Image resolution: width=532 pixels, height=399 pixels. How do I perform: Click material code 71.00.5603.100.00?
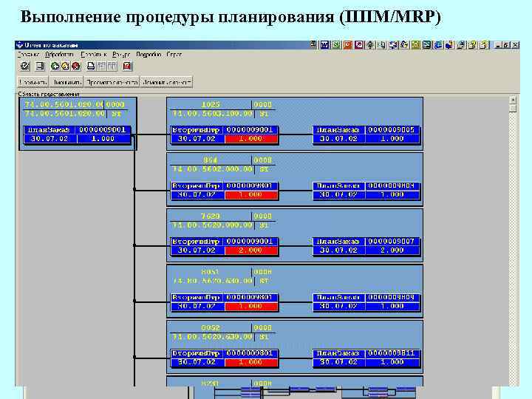click(x=212, y=114)
